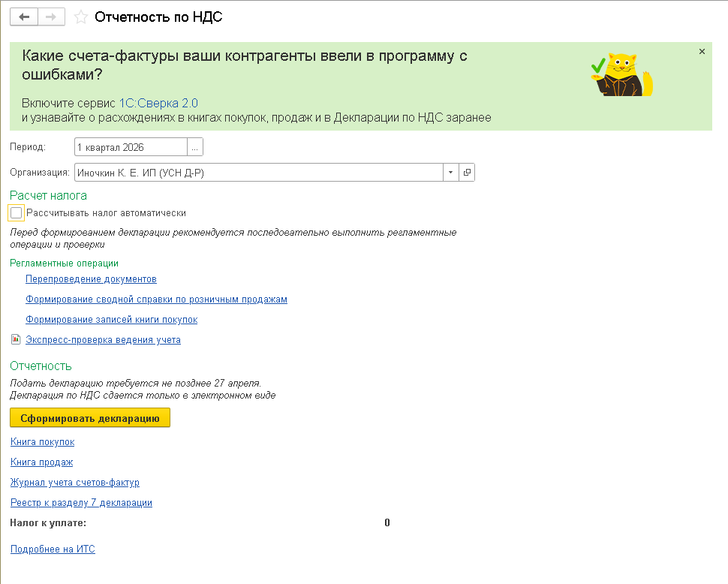
Task: Open the 1С:Сверка 2.0 link
Action: [x=158, y=103]
